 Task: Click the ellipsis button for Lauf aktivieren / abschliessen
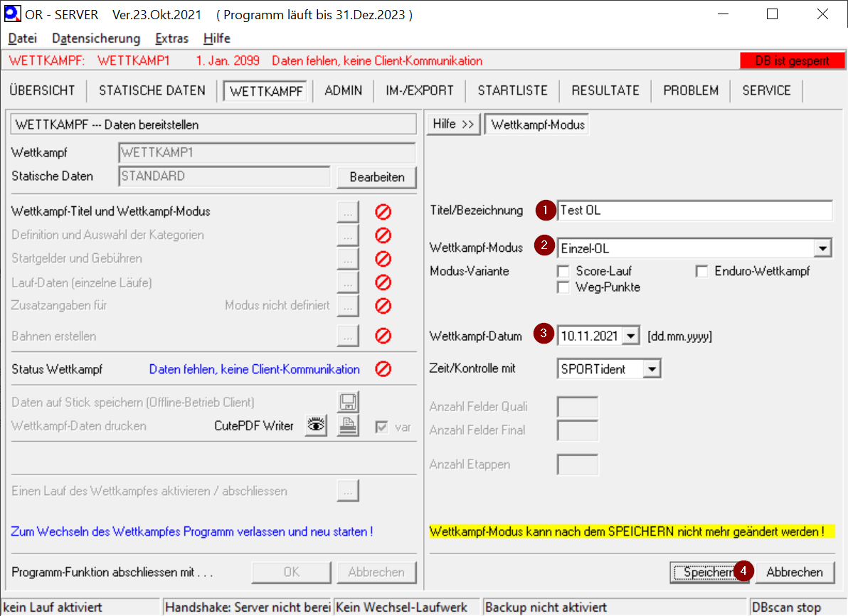click(x=348, y=491)
